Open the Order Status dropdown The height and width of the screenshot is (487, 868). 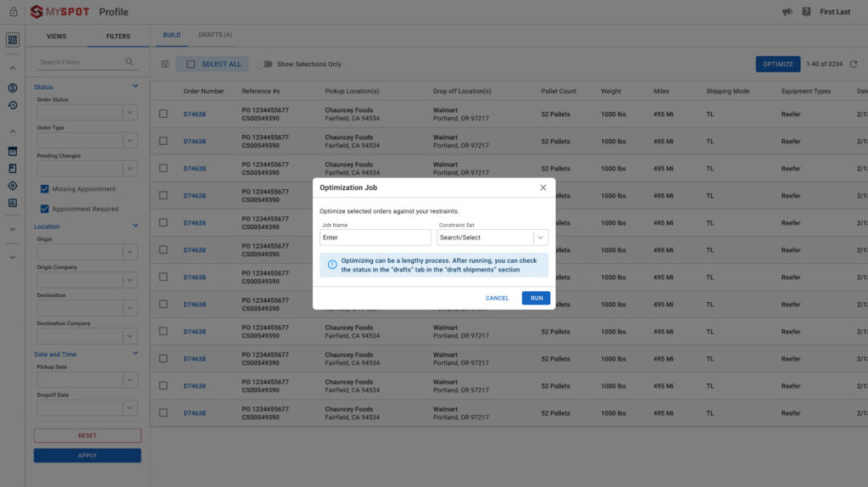(x=87, y=112)
